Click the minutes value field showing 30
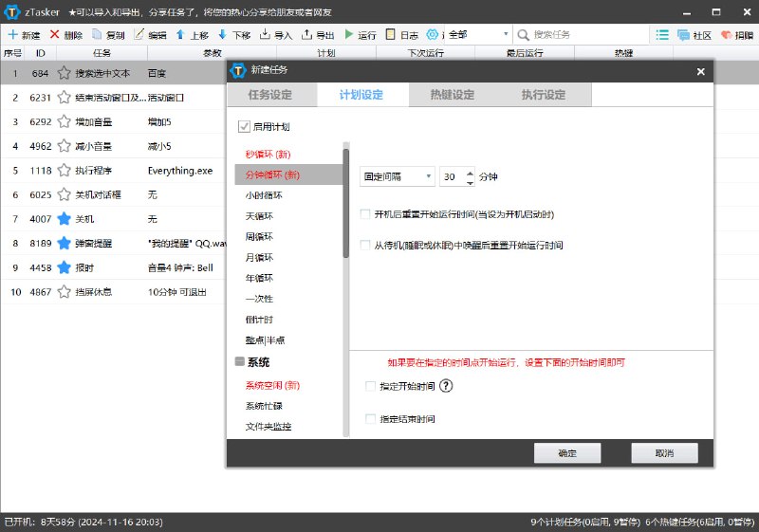759x532 pixels. pos(453,176)
